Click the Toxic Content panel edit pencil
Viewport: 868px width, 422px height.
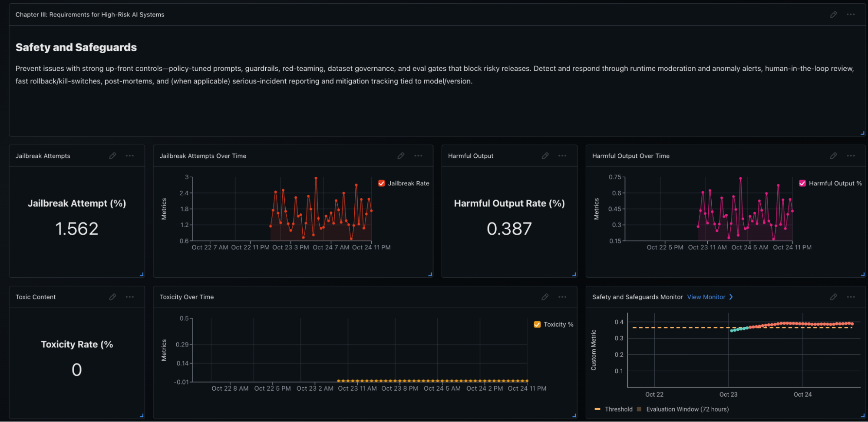click(112, 297)
